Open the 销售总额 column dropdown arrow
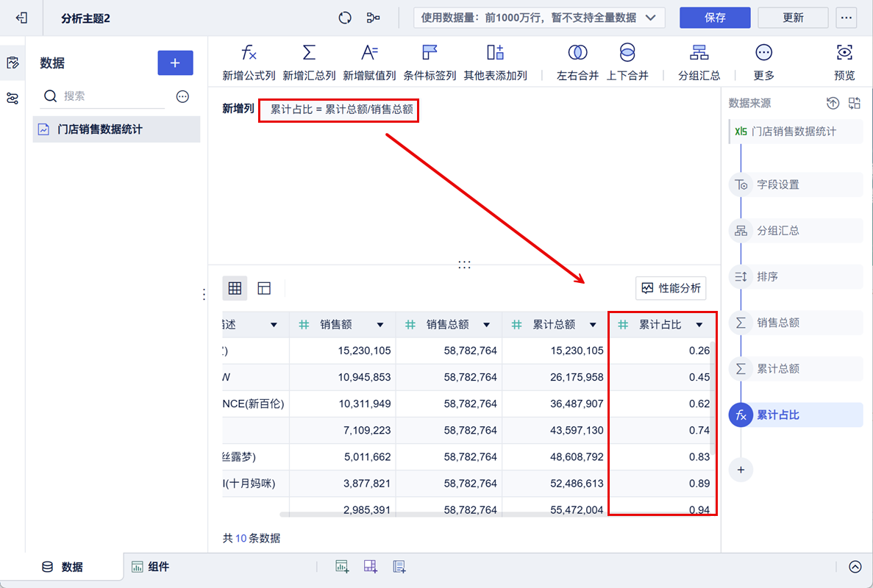The image size is (873, 588). coord(486,325)
